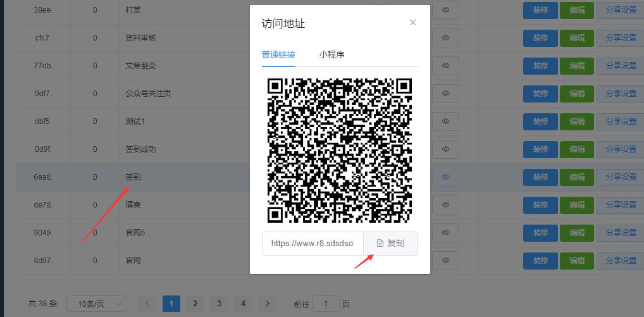Open 分享设置 for the 请柬 row
The height and width of the screenshot is (317, 644).
621,205
